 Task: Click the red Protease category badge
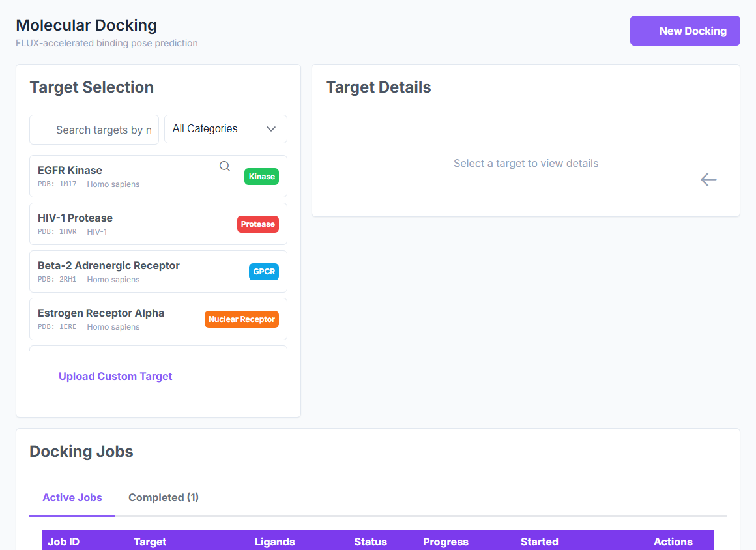pyautogui.click(x=258, y=224)
